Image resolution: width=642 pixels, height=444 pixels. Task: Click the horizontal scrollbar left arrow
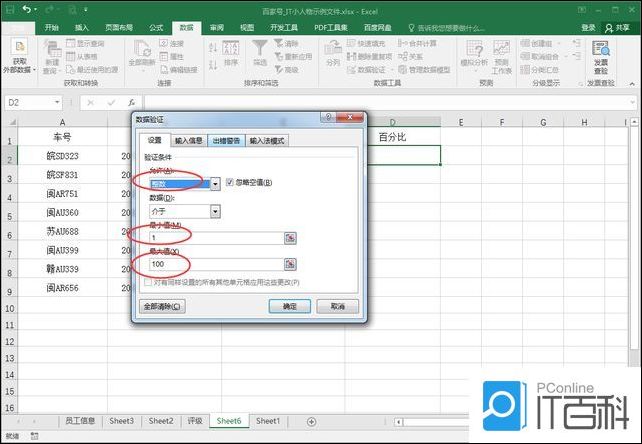[399, 422]
